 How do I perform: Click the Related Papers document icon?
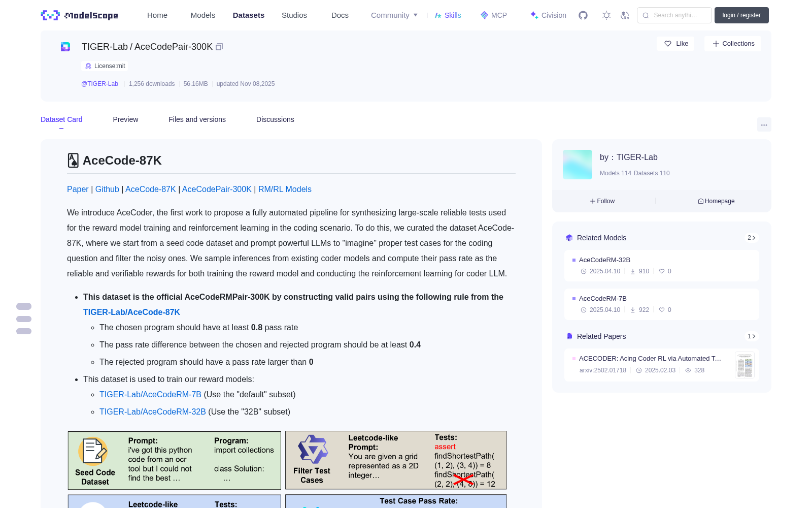[x=569, y=336]
